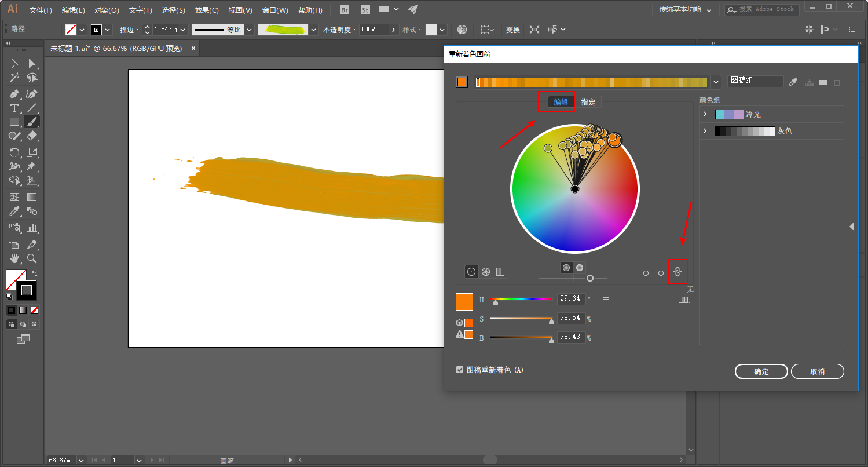Collapse color group storage side arrow

click(x=851, y=227)
